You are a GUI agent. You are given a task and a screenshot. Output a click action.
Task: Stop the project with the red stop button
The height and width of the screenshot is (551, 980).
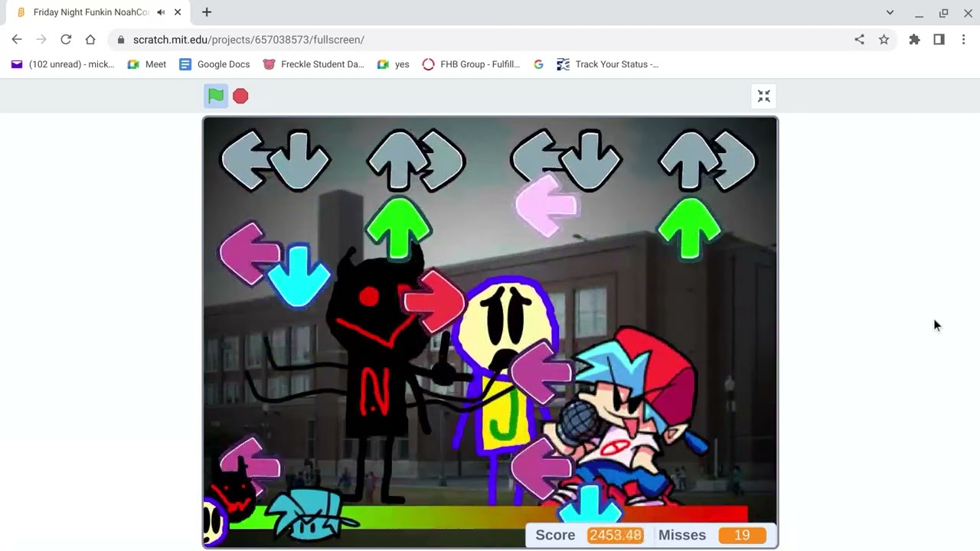click(240, 96)
